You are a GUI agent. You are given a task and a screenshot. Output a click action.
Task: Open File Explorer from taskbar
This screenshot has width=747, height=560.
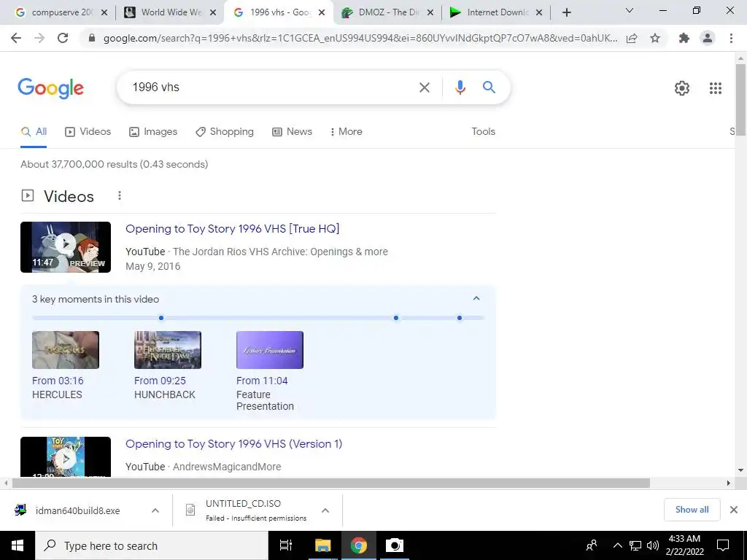pyautogui.click(x=322, y=545)
